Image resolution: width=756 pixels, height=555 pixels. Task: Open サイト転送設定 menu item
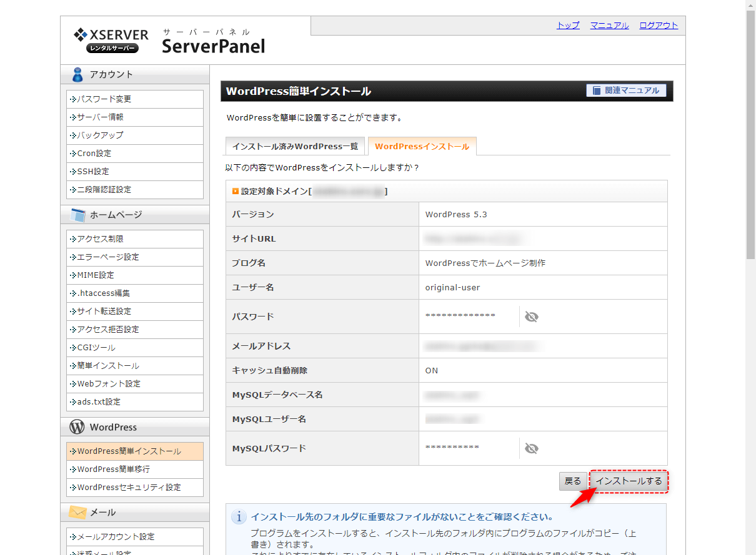pos(135,312)
